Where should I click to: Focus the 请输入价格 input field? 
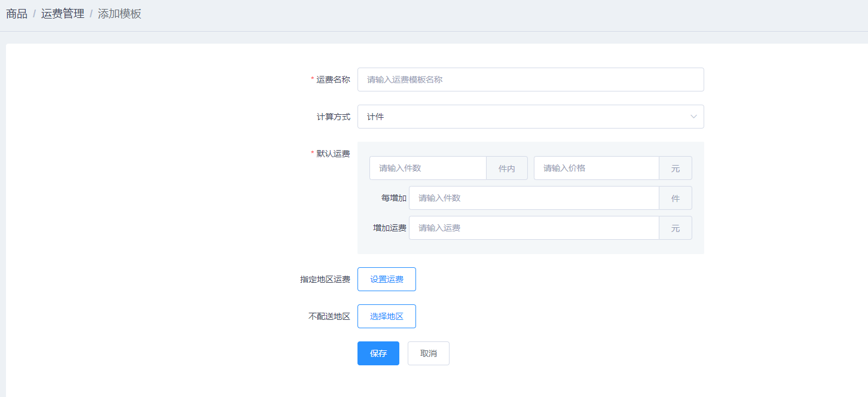(x=596, y=168)
